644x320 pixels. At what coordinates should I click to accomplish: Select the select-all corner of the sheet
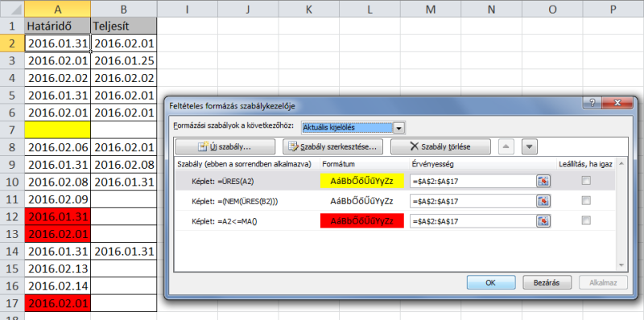(12, 9)
